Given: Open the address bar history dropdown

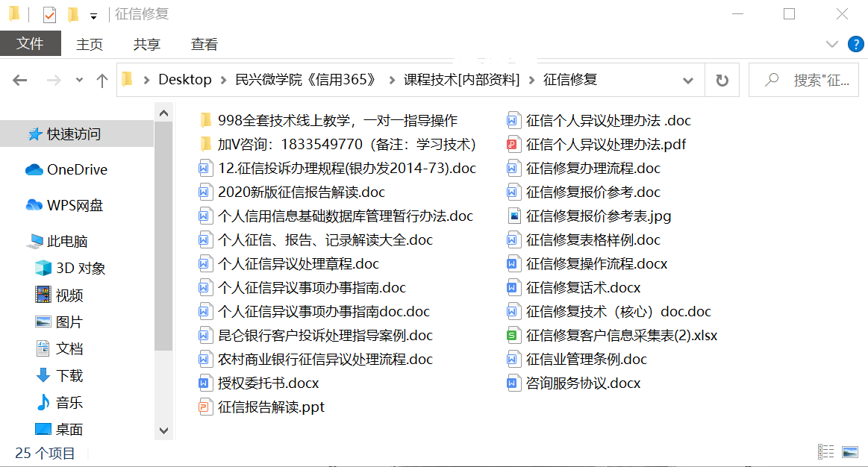Looking at the screenshot, I should pos(687,81).
